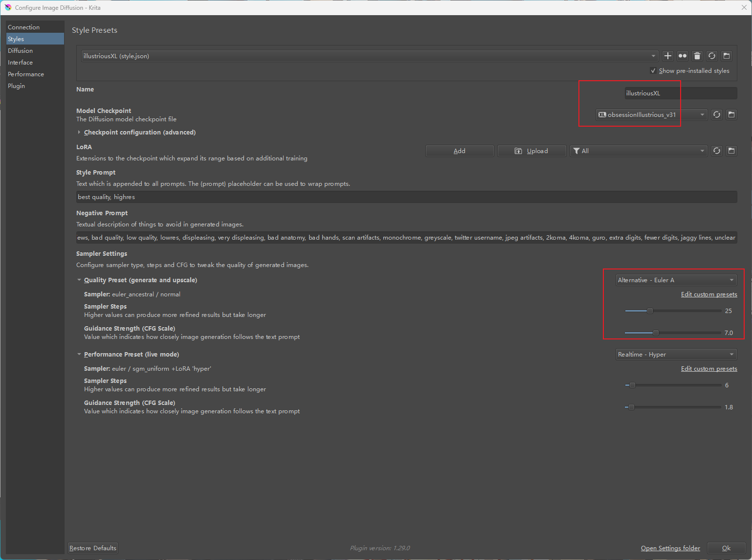Click the Krita logo in title bar
This screenshot has height=560, width=752.
(8, 7)
